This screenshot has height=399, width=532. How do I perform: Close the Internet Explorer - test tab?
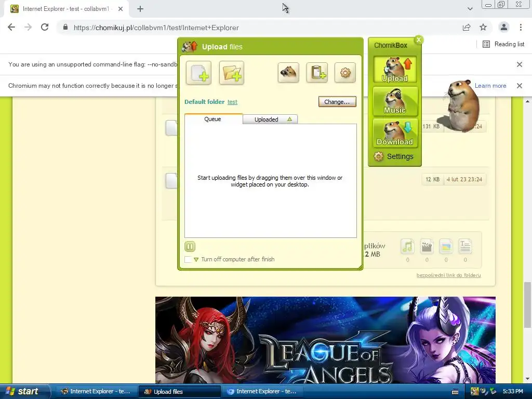coord(121,9)
